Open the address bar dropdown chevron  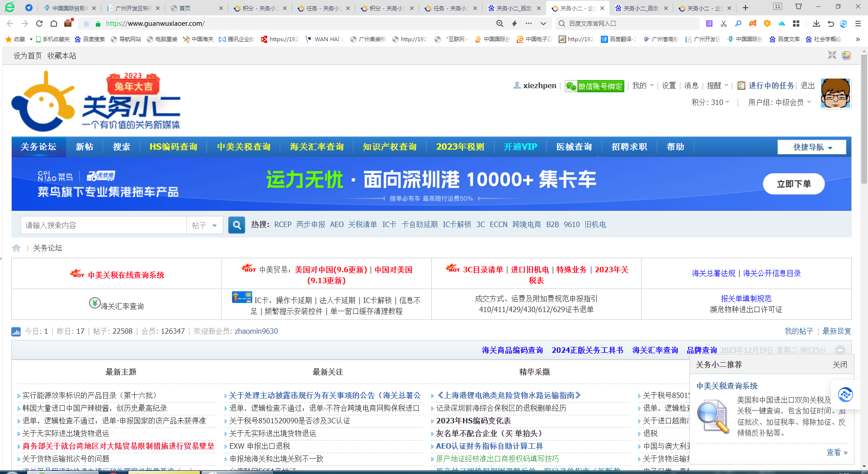(x=543, y=24)
